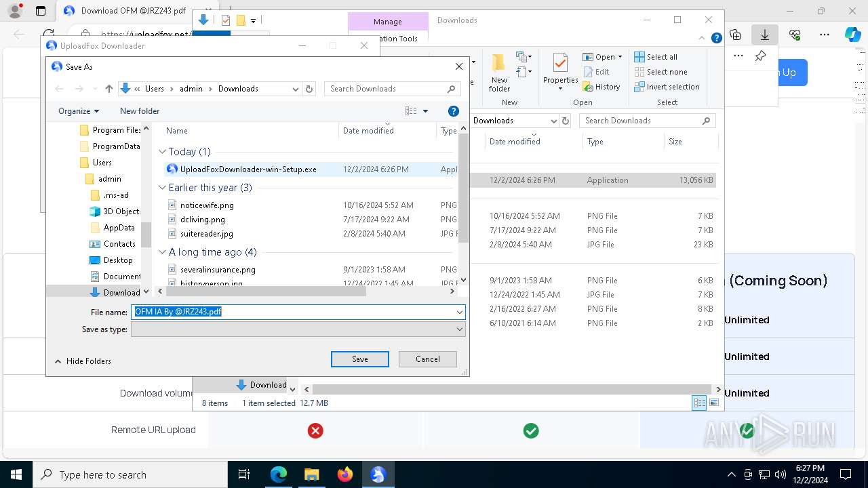Click Explorer's Search Downloads box
Viewport: 868px width, 488px height.
(648, 121)
